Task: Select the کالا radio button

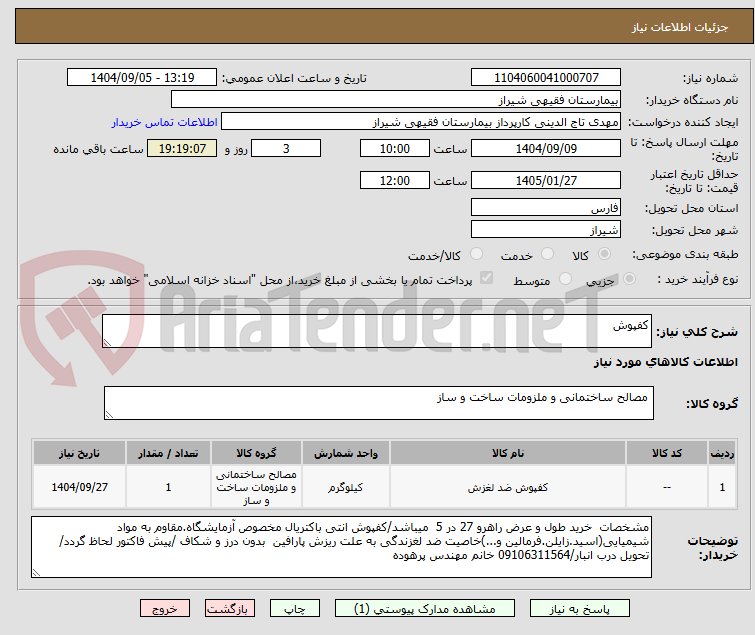Action: [x=604, y=254]
